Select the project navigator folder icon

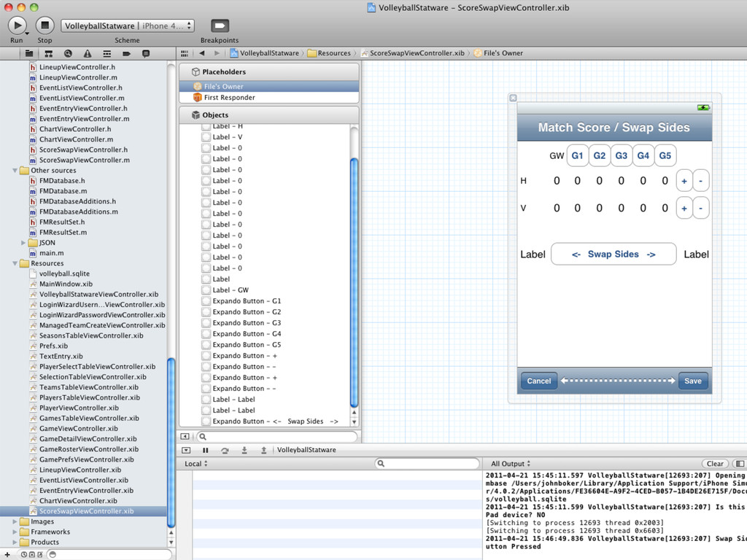[29, 53]
